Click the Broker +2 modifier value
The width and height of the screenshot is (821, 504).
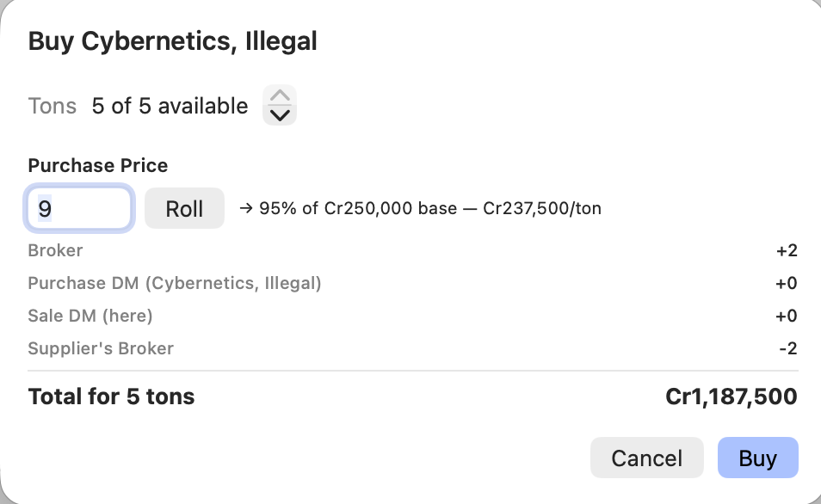click(787, 250)
